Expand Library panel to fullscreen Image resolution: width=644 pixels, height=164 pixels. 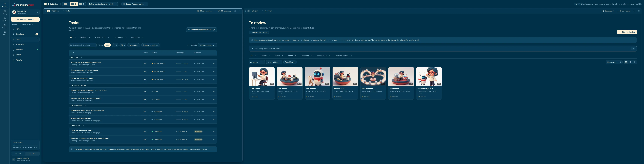click(x=634, y=11)
